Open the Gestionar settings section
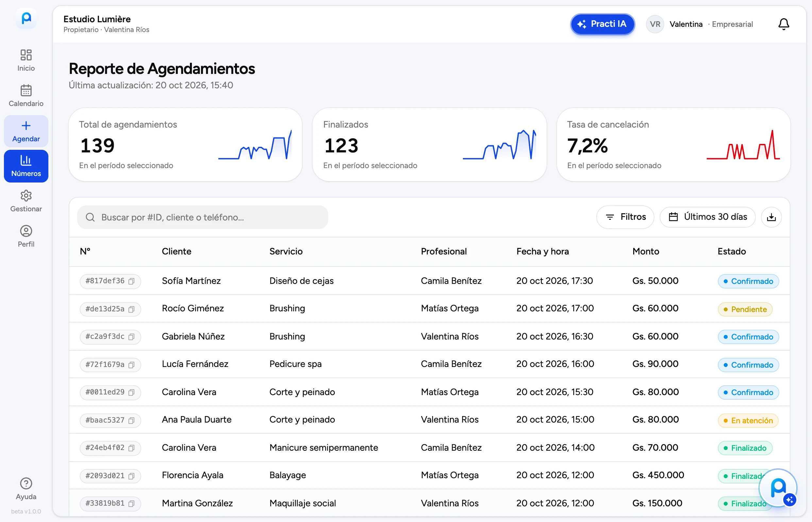Viewport: 812px width, 522px height. pyautogui.click(x=26, y=201)
